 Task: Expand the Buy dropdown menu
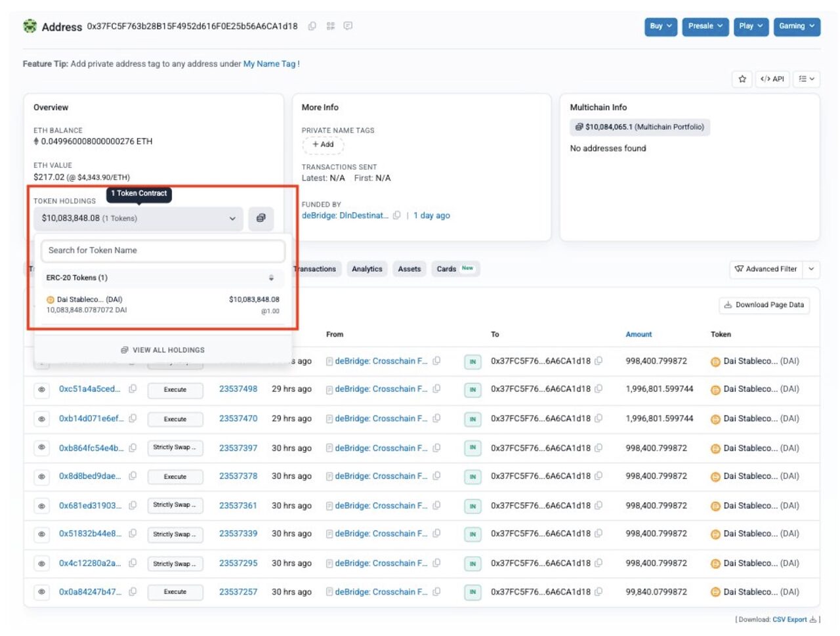(660, 26)
